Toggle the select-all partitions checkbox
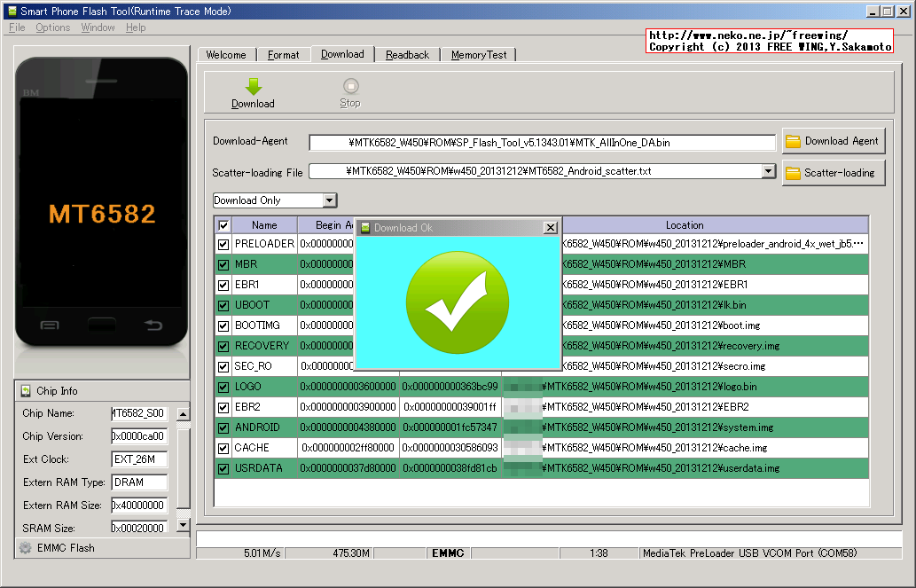This screenshot has height=588, width=916. coord(223,225)
